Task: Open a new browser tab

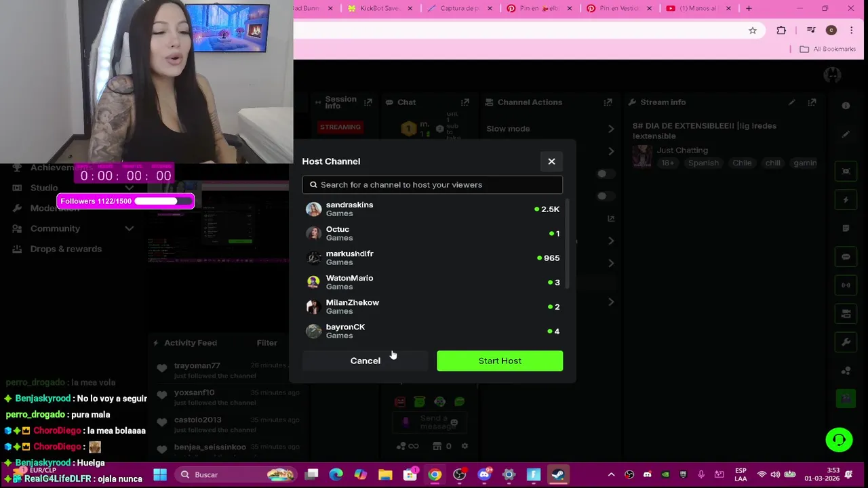Action: 749,8
